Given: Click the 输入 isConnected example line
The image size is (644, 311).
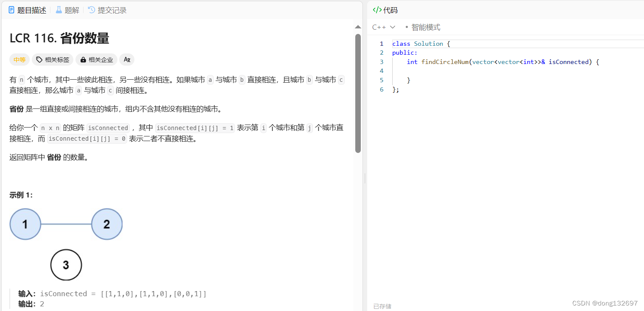Looking at the screenshot, I should click(x=112, y=294).
